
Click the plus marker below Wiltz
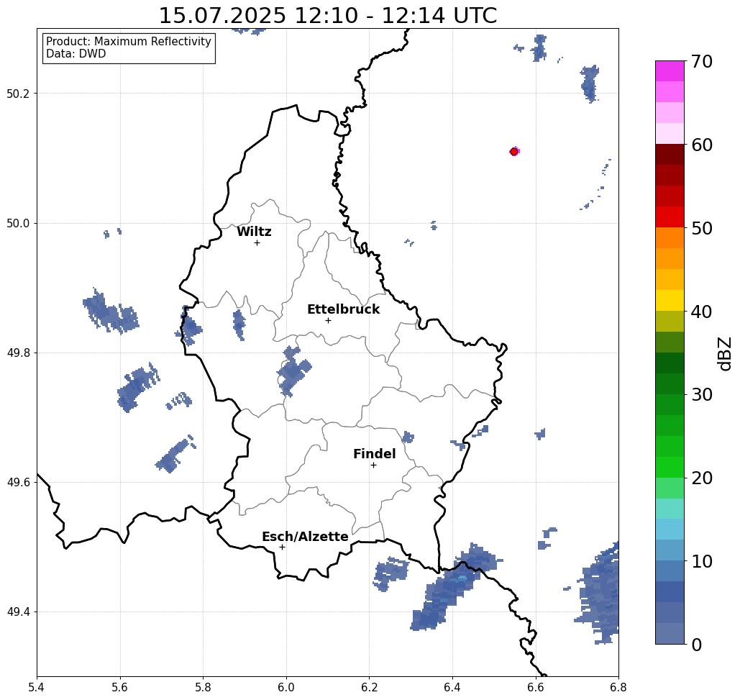pos(257,243)
